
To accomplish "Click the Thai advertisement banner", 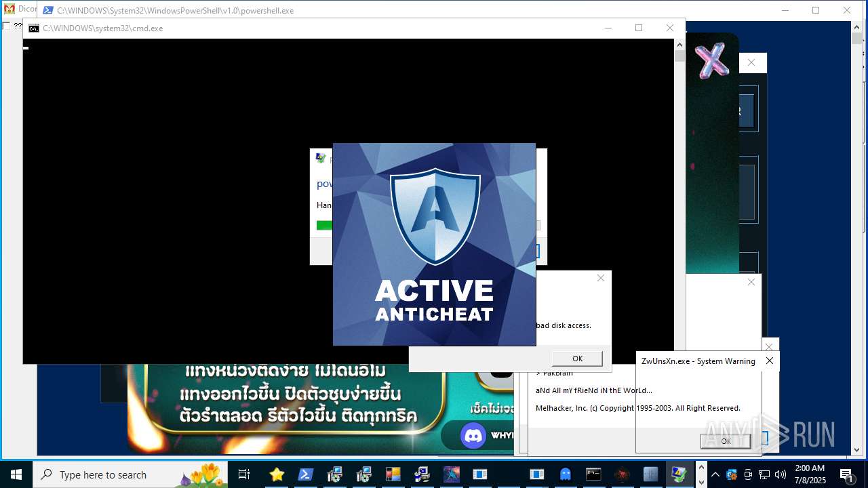I will [319, 409].
